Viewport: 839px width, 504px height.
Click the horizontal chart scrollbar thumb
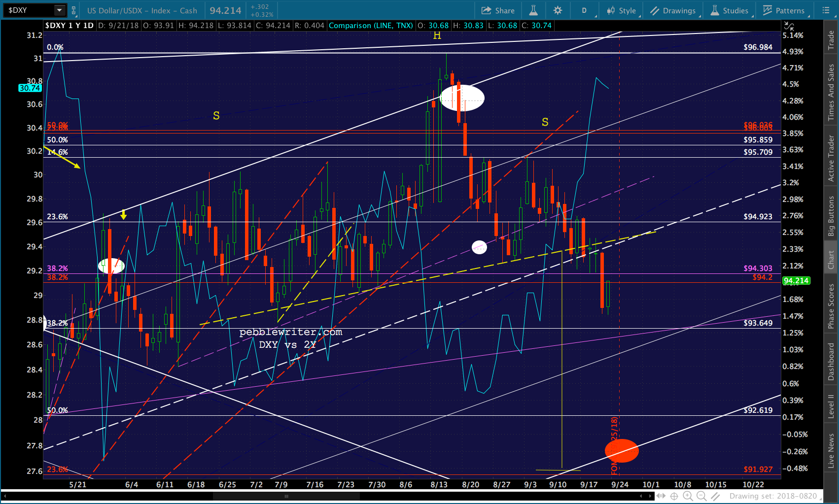pyautogui.click(x=286, y=496)
